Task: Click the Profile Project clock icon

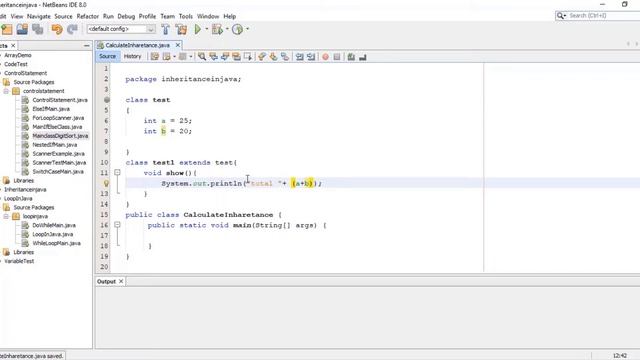Action: 237,29
